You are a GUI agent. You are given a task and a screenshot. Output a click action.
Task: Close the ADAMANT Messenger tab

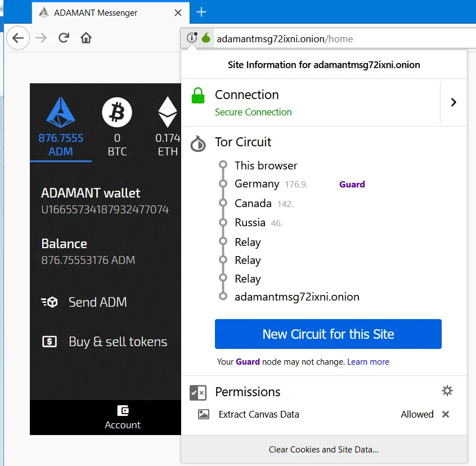point(178,13)
